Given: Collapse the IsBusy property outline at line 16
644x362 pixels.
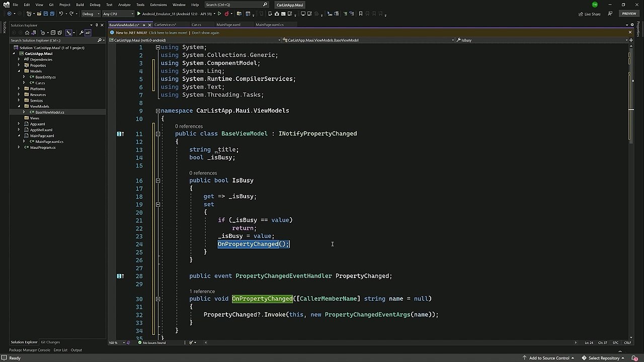Looking at the screenshot, I should pyautogui.click(x=157, y=180).
